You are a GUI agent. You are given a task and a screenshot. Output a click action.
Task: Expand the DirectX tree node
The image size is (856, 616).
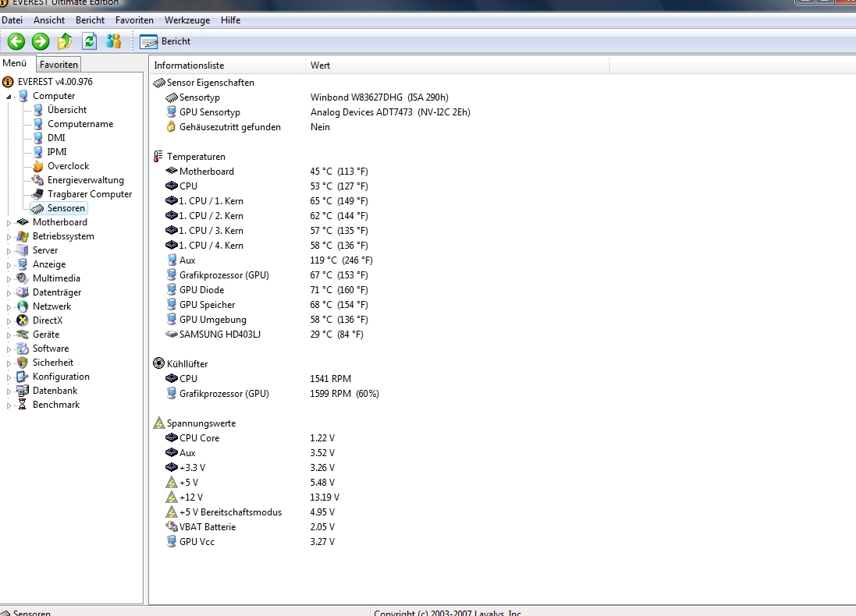pos(9,320)
